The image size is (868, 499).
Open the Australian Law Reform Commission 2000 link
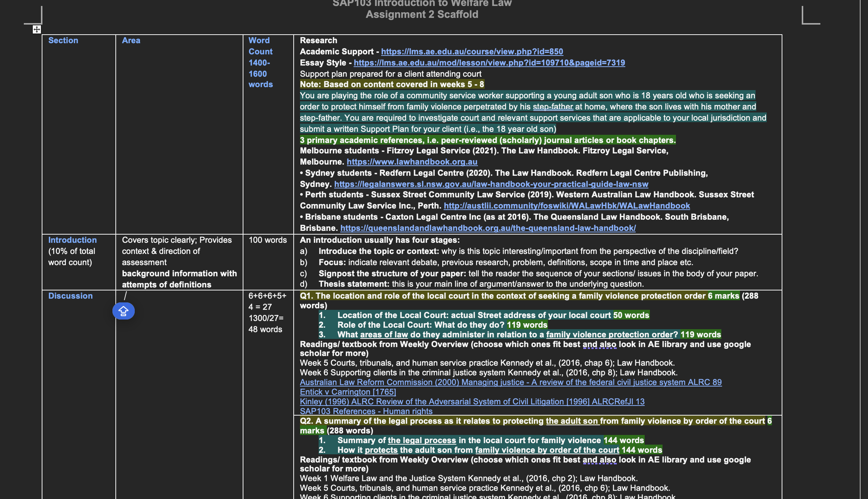tap(510, 382)
